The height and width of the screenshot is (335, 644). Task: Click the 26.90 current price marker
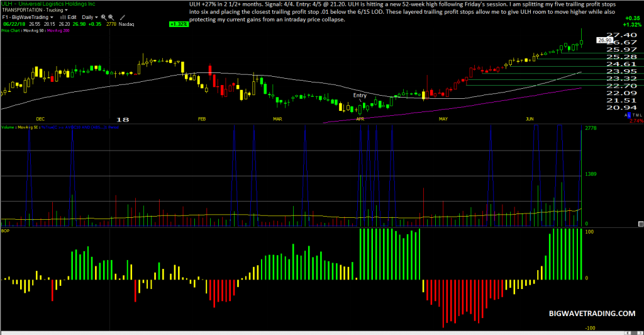pyautogui.click(x=604, y=40)
